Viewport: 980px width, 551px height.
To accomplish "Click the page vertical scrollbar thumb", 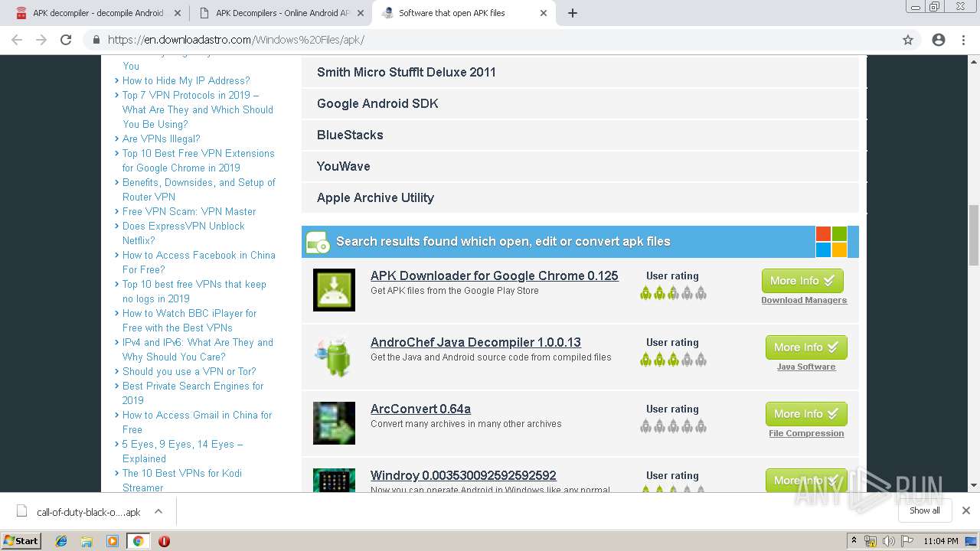I will [974, 235].
